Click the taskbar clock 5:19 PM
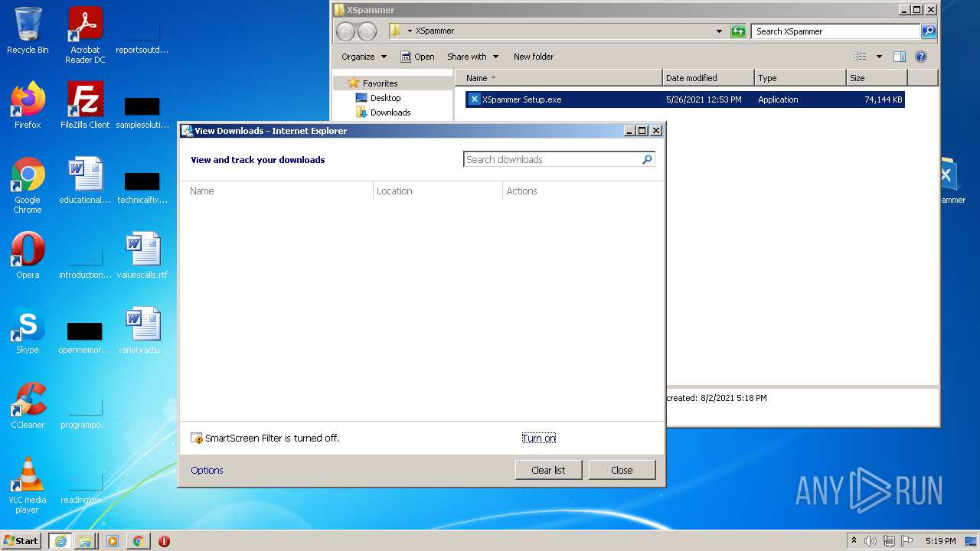The width and height of the screenshot is (980, 551). tap(940, 541)
